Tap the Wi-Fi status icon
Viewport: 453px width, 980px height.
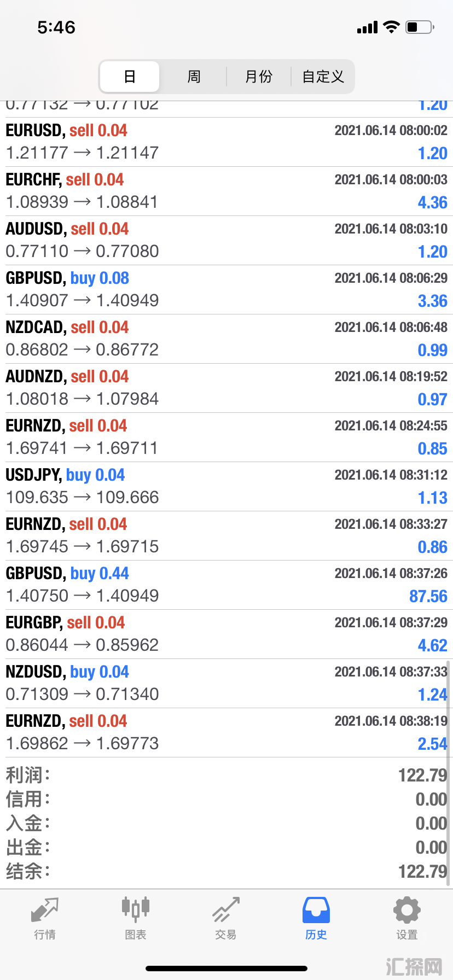391,27
